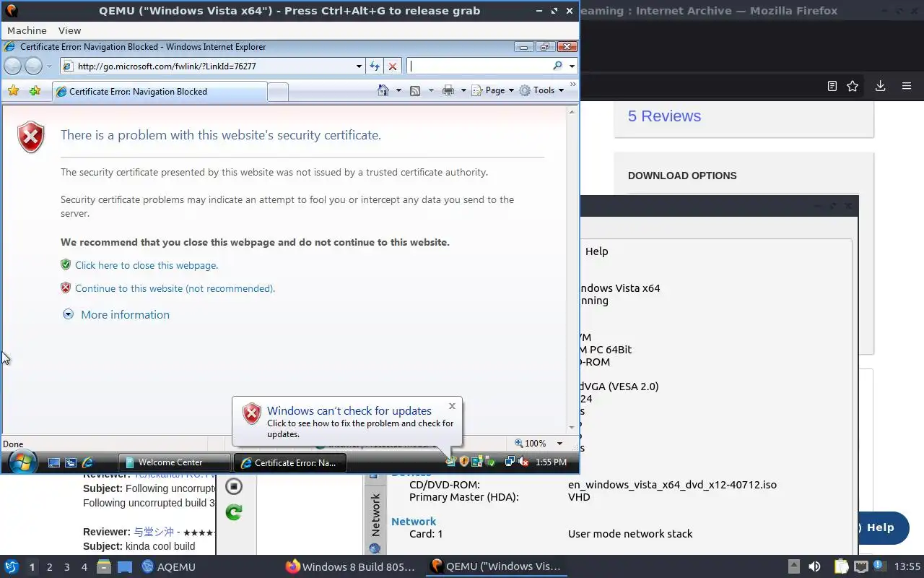The height and width of the screenshot is (578, 924).
Task: Open the host desktop application menu icon
Action: pyautogui.click(x=11, y=566)
